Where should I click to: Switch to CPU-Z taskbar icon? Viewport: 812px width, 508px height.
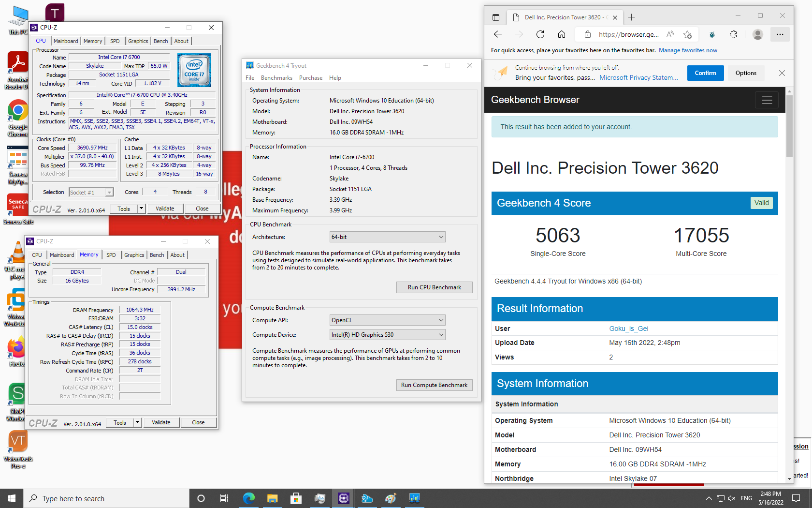coord(344,498)
